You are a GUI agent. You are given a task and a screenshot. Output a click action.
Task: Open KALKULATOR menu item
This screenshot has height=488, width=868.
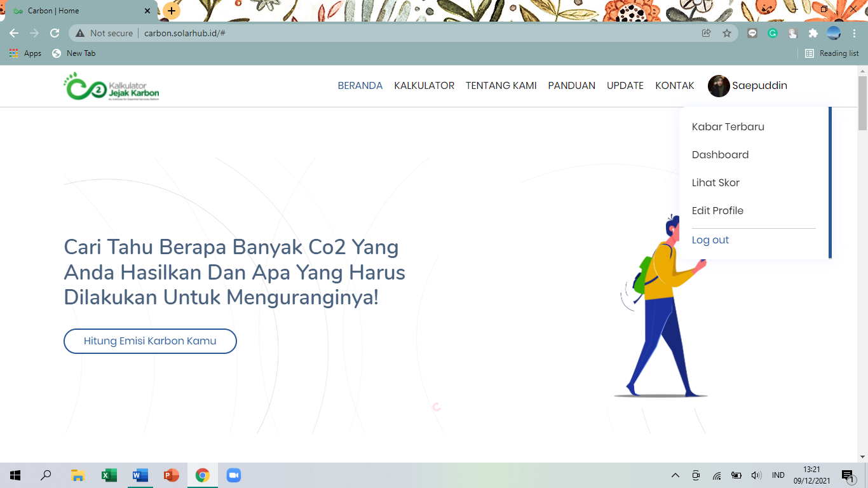424,86
